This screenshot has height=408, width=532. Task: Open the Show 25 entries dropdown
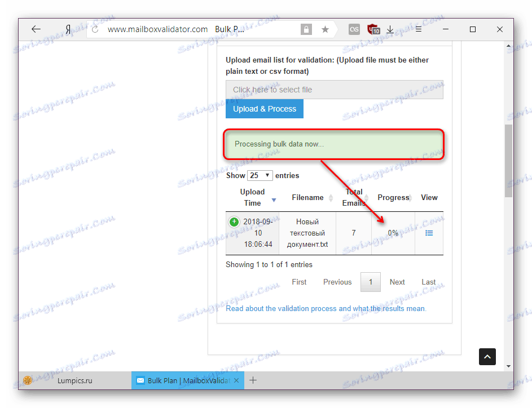pos(260,175)
